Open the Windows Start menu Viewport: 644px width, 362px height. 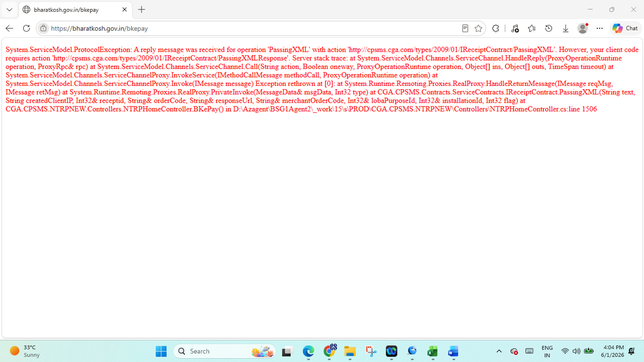[161, 351]
